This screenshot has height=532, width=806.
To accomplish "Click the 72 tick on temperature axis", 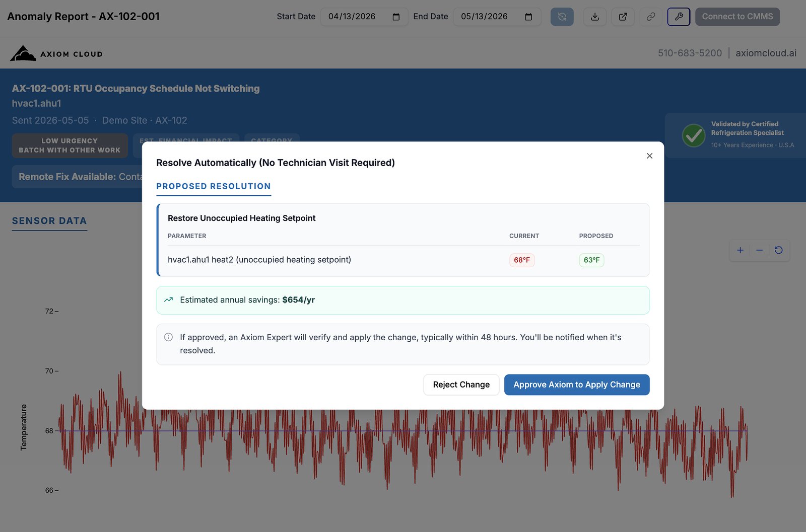I will pos(49,311).
